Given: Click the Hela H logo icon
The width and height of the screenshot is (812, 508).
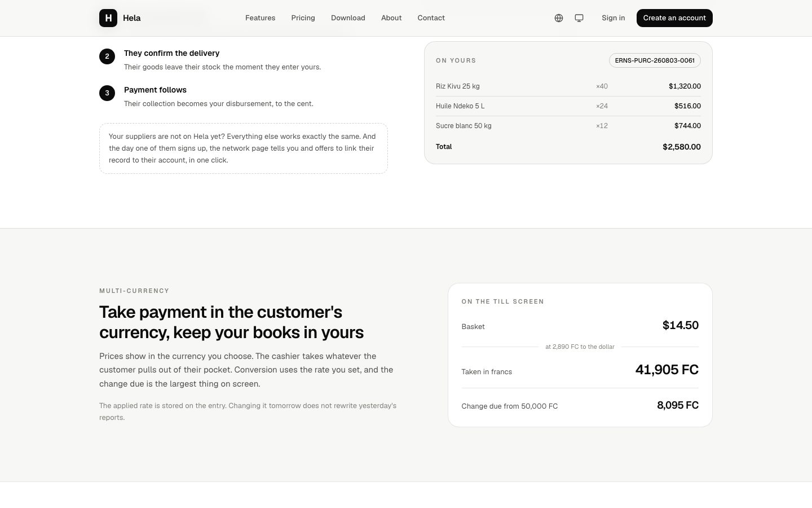Looking at the screenshot, I should coord(108,18).
